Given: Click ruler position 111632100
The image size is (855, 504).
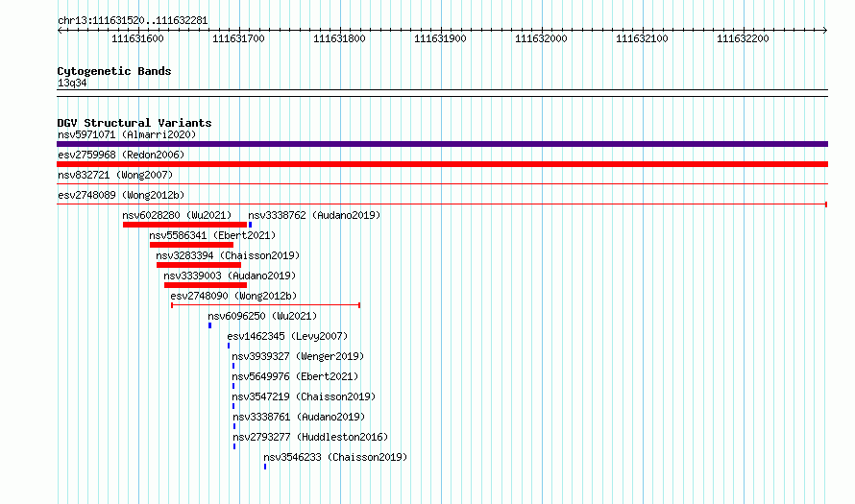Looking at the screenshot, I should (x=642, y=38).
